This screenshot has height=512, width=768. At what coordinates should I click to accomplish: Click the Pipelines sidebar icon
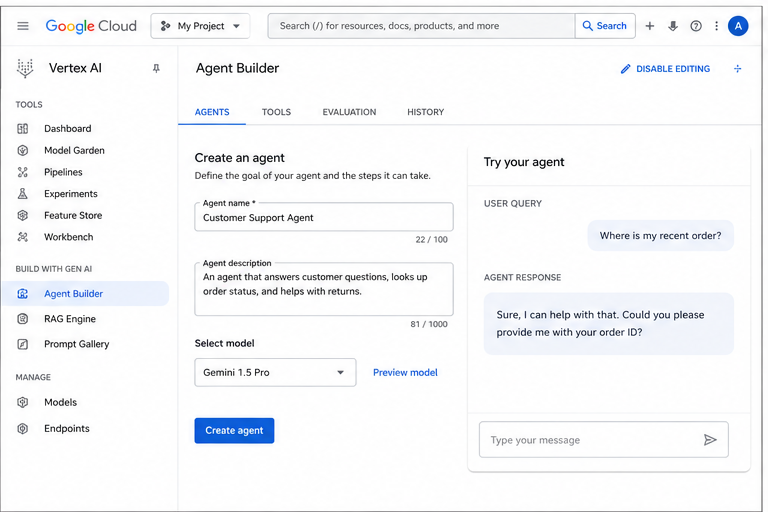click(x=23, y=172)
